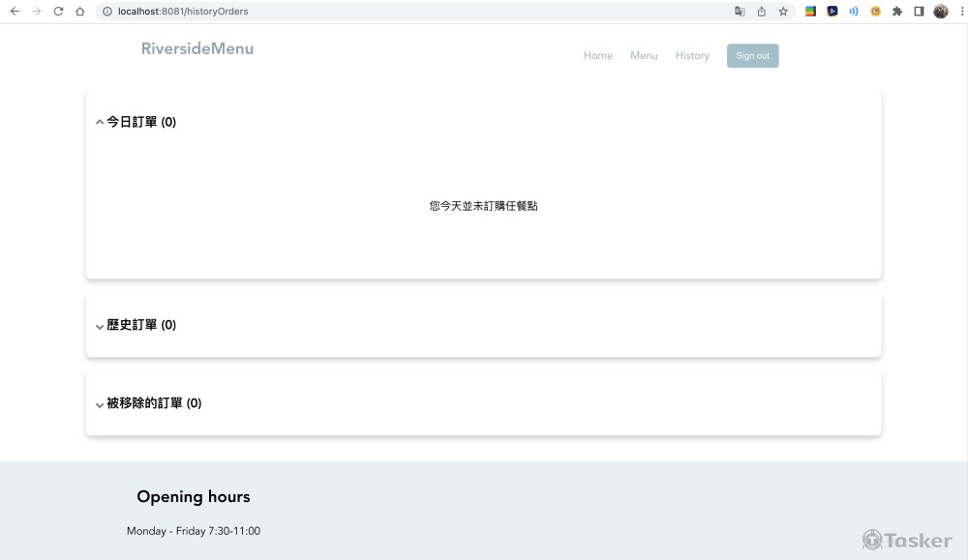Open the Menu nav link

click(x=644, y=56)
